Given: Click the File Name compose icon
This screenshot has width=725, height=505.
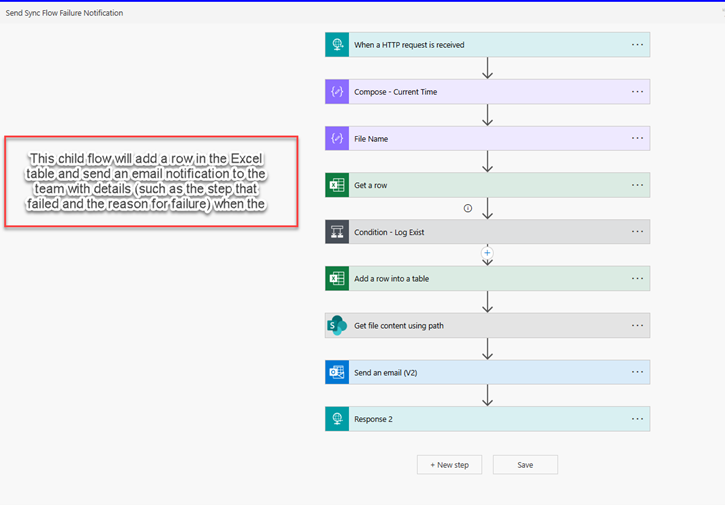Looking at the screenshot, I should (337, 138).
